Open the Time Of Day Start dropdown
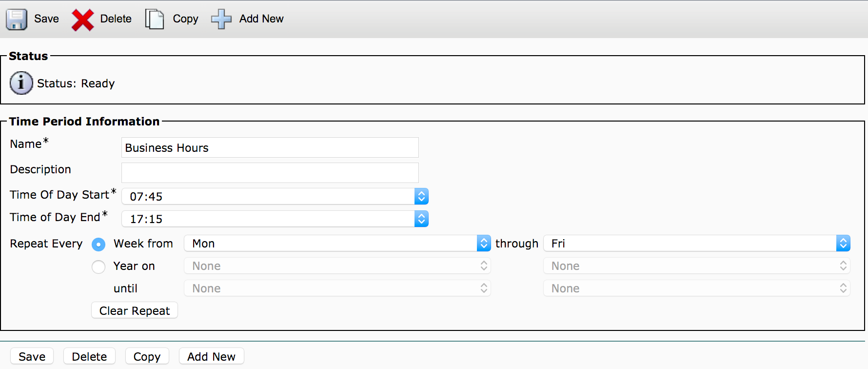Image resolution: width=868 pixels, height=369 pixels. tap(275, 196)
